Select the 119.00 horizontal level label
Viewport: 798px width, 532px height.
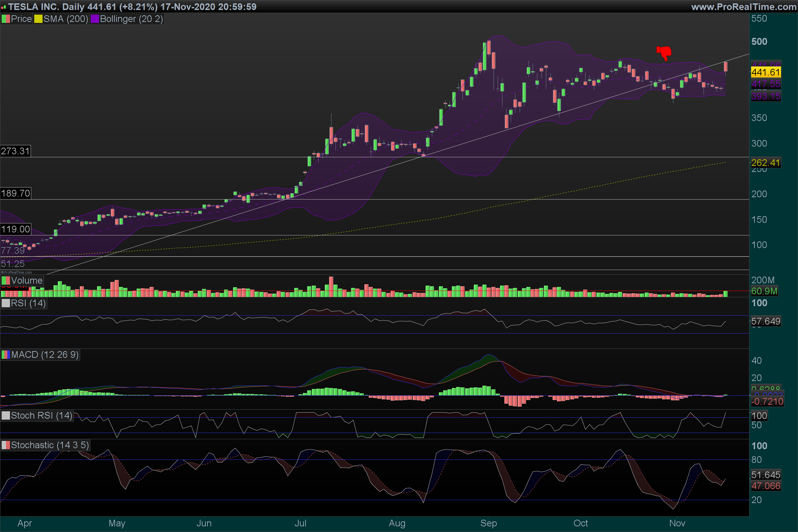tap(15, 229)
